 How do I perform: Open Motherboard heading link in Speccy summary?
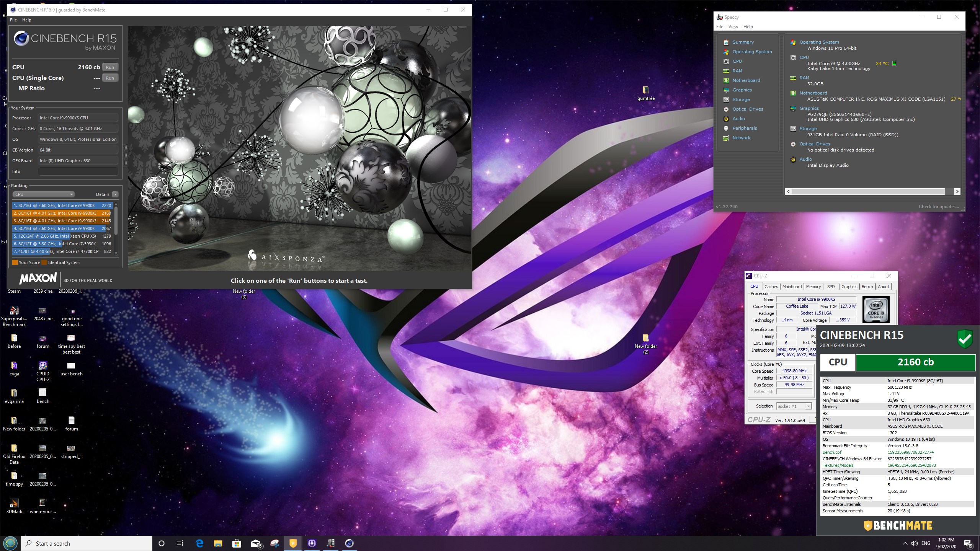tap(813, 93)
